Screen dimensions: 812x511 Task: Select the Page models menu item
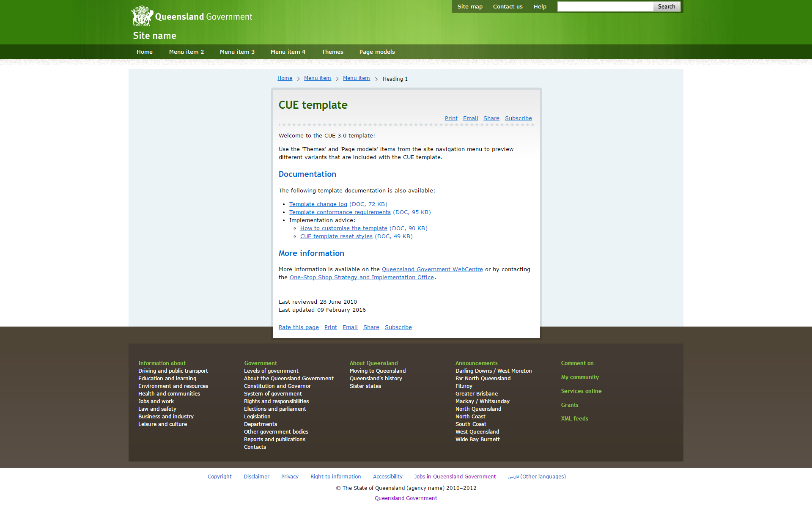377,52
